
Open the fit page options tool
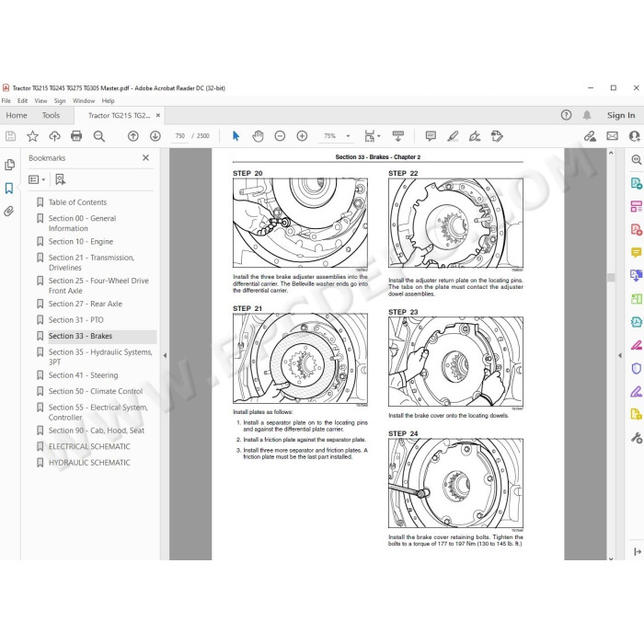point(372,136)
